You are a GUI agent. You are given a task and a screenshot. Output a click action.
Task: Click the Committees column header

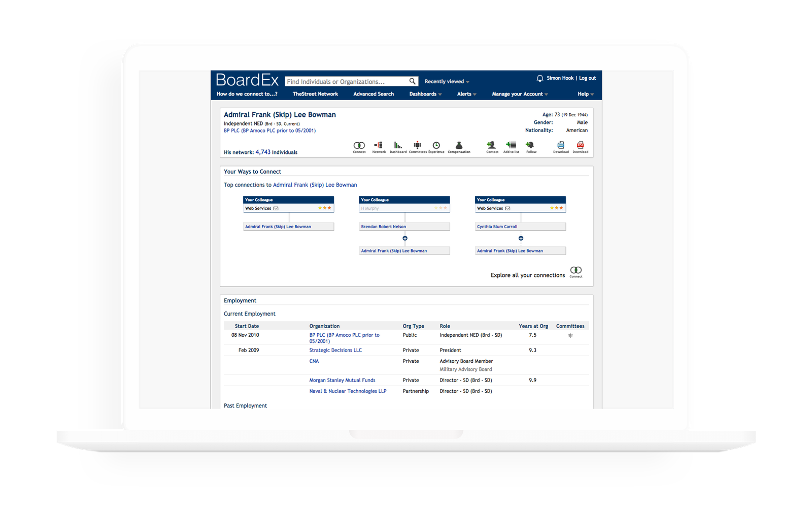point(570,326)
